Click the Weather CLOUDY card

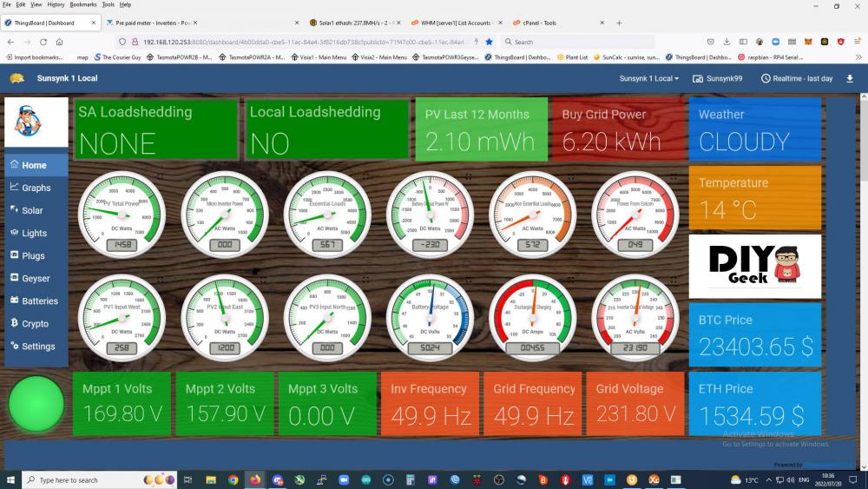pyautogui.click(x=755, y=129)
